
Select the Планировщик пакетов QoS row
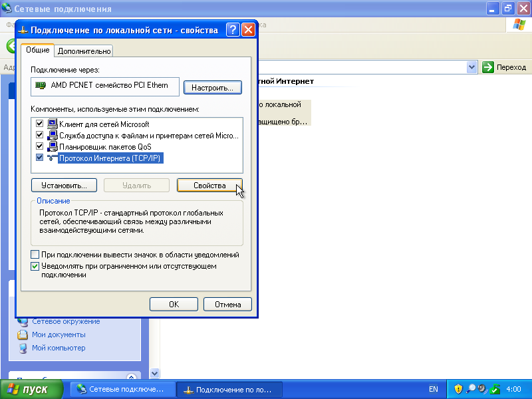137,146
